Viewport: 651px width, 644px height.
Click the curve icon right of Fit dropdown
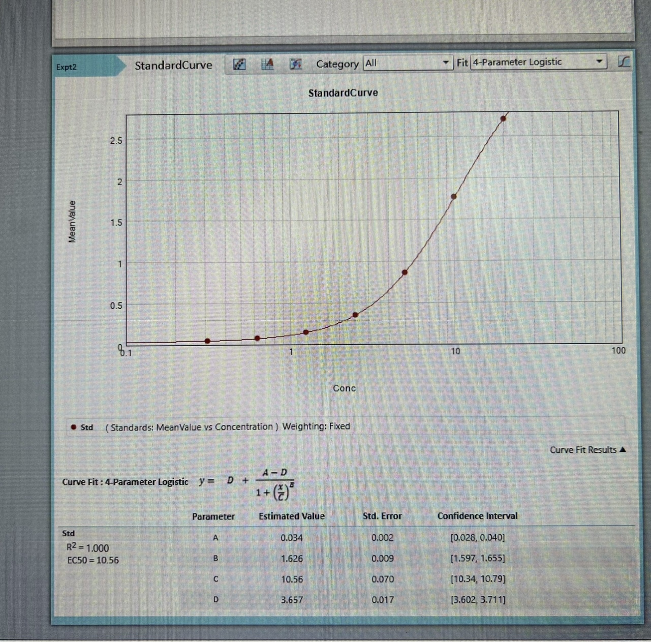624,62
